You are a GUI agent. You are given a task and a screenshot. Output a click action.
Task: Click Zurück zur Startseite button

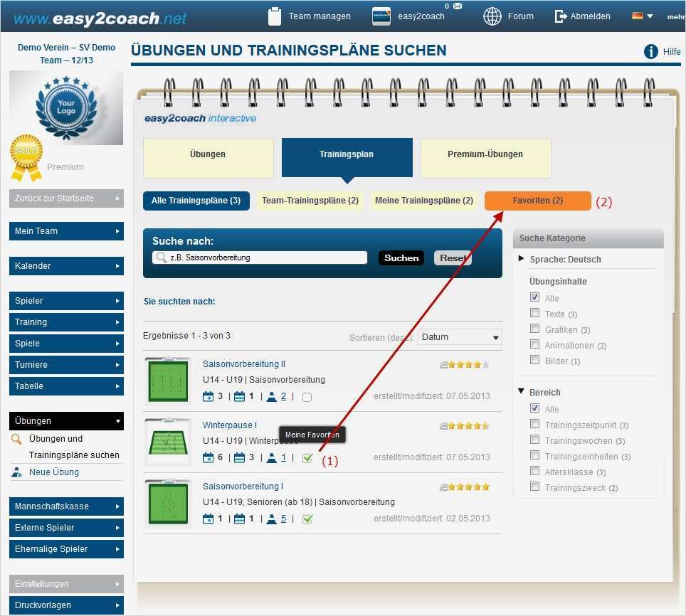pos(66,198)
